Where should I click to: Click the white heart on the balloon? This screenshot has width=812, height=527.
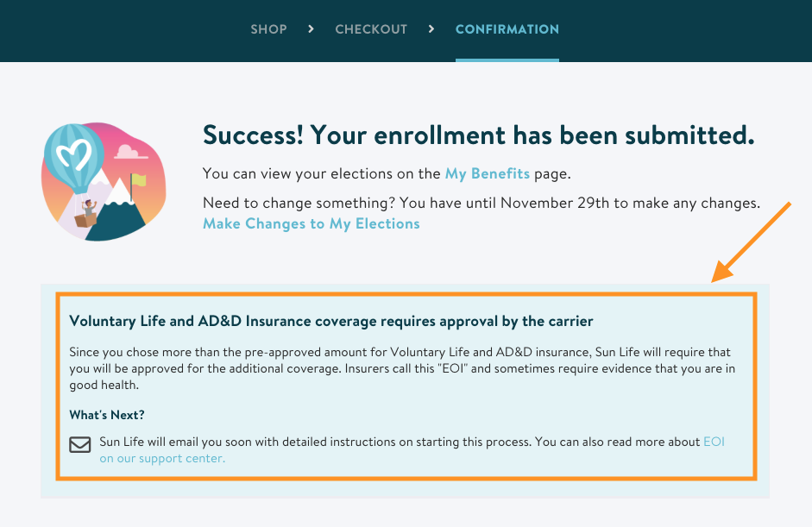(x=73, y=154)
